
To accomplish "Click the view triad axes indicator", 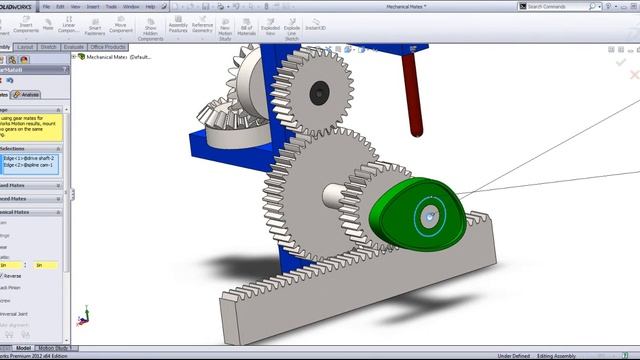I will pyautogui.click(x=83, y=316).
